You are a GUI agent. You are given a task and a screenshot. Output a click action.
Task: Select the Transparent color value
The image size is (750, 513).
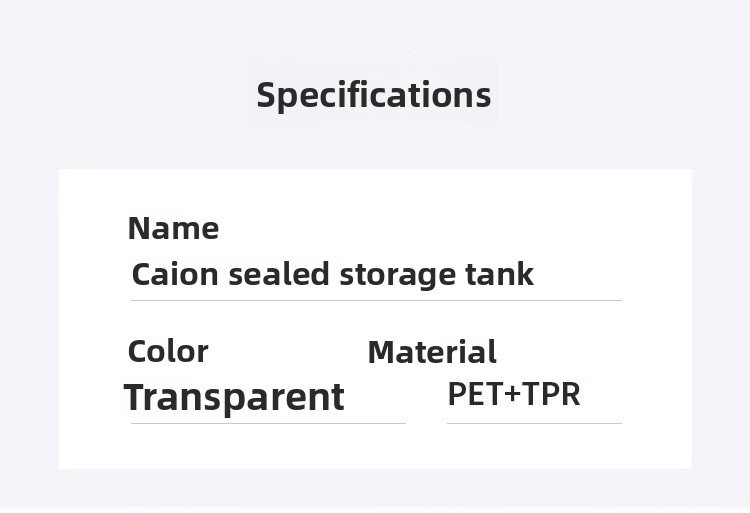click(x=234, y=397)
